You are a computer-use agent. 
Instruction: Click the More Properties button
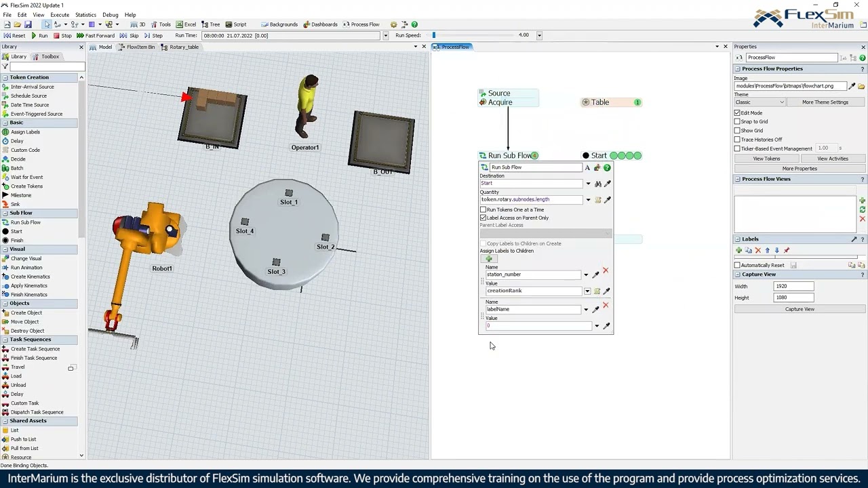800,169
